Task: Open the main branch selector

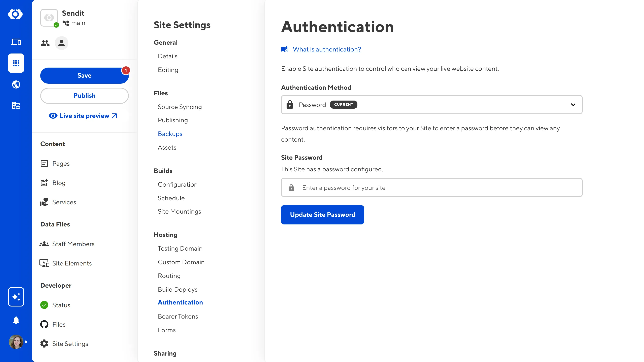Action: pyautogui.click(x=74, y=23)
